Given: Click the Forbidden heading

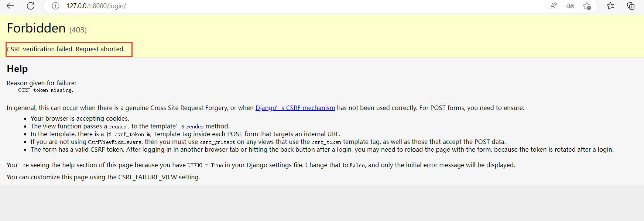Looking at the screenshot, I should tap(36, 28).
